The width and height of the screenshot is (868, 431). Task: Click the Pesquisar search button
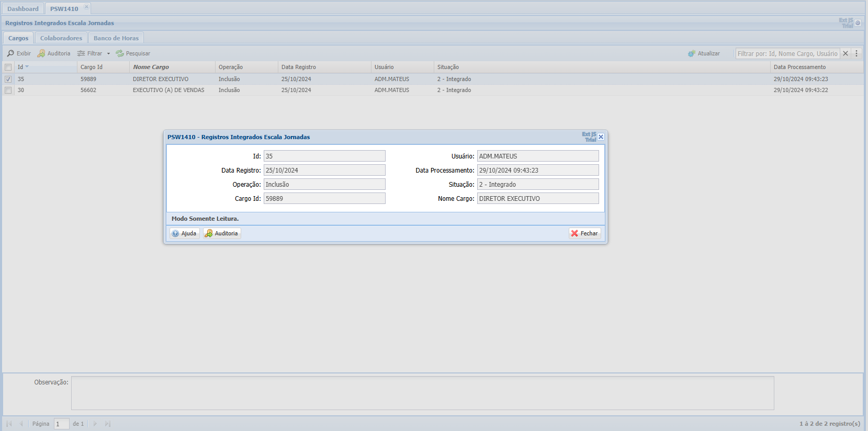(x=133, y=53)
